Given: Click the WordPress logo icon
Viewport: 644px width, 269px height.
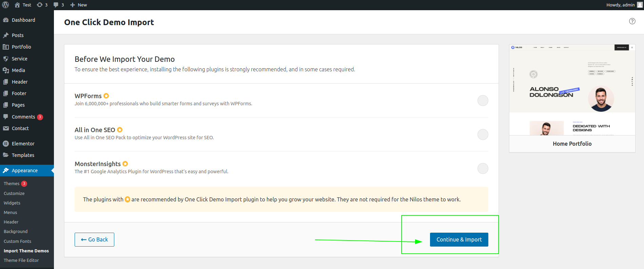Looking at the screenshot, I should (x=5, y=5).
